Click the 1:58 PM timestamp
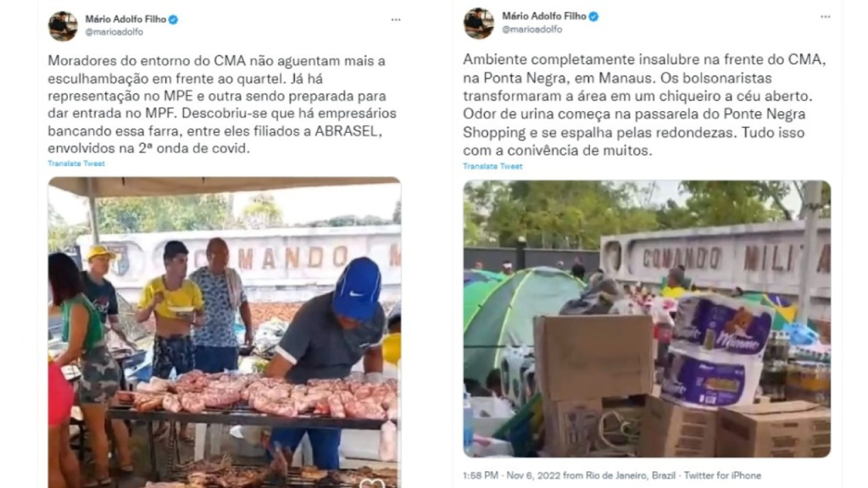The height and width of the screenshot is (488, 868). pos(481,476)
